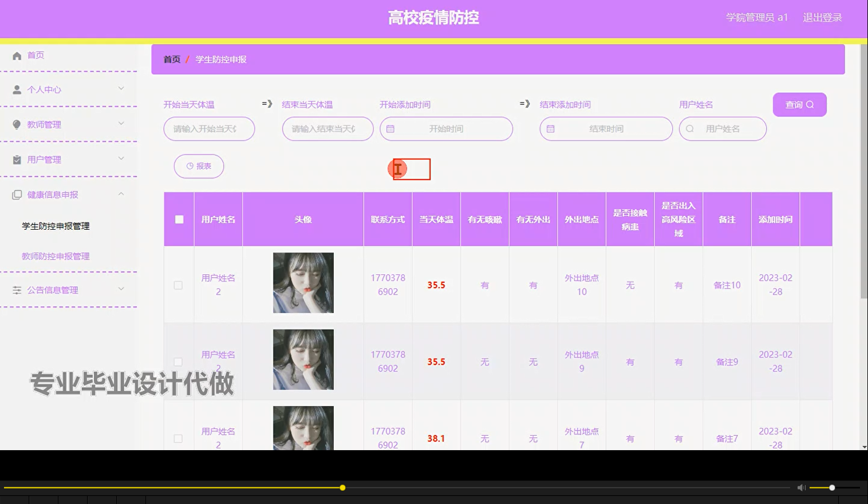Open avatar thumbnail in 备注9 row
The height and width of the screenshot is (504, 868).
tap(303, 360)
